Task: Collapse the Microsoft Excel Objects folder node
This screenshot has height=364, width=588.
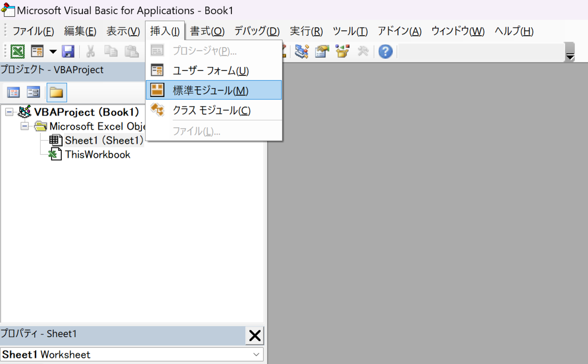Action: pyautogui.click(x=24, y=126)
